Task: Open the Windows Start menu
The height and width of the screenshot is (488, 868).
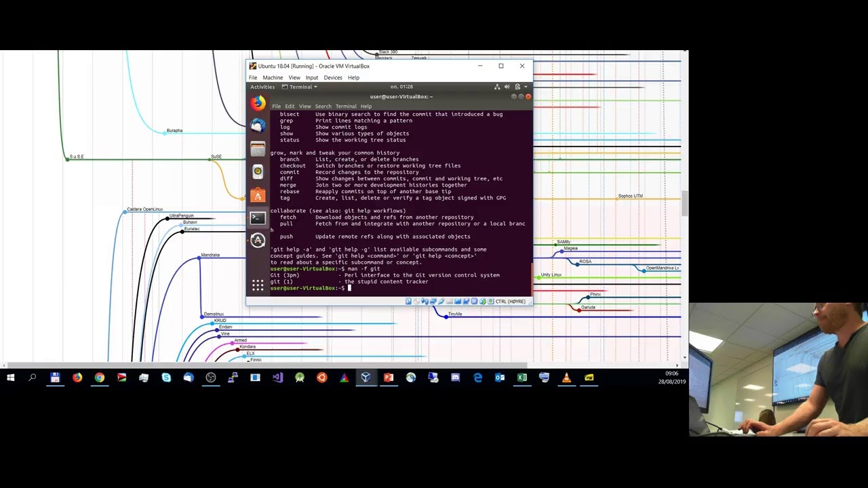Action: [10, 378]
